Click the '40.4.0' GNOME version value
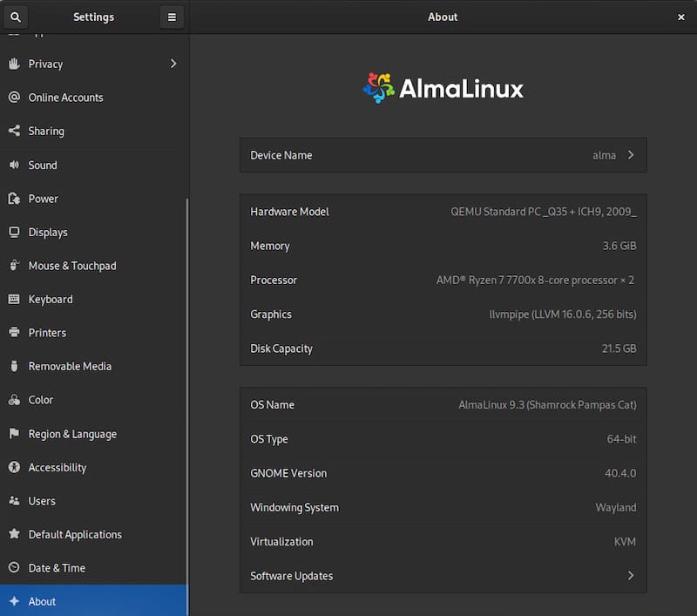 point(620,473)
